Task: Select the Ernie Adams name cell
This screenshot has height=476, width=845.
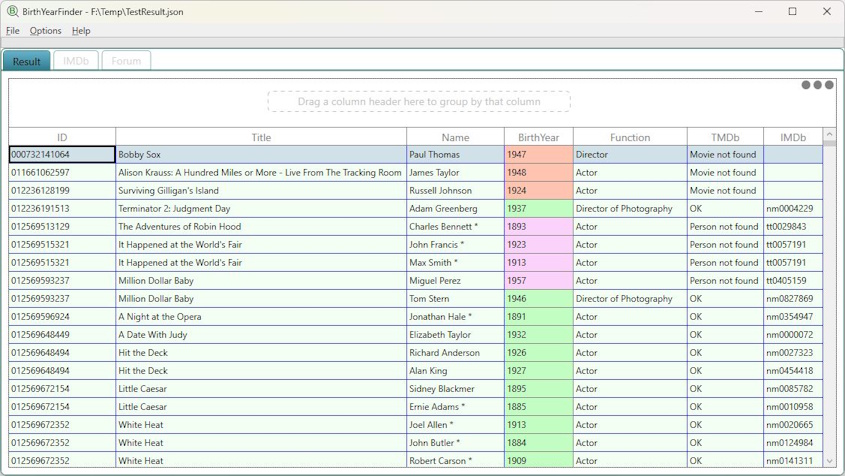Action: (455, 406)
